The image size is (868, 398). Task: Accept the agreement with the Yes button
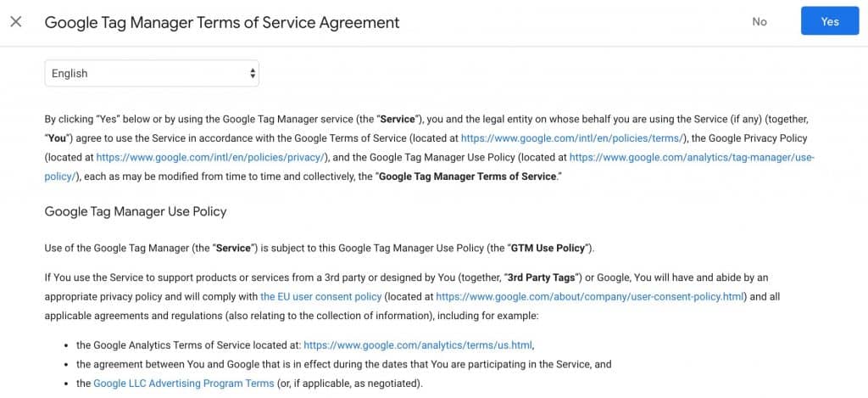(x=830, y=21)
